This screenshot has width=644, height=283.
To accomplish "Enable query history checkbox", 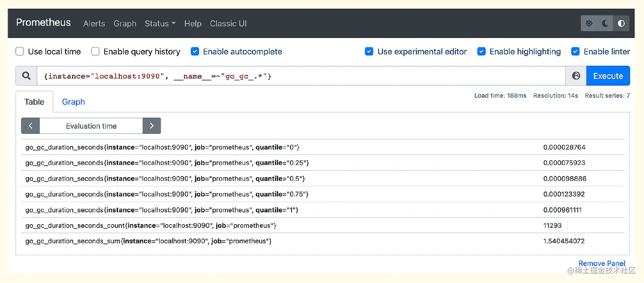I will pyautogui.click(x=95, y=52).
